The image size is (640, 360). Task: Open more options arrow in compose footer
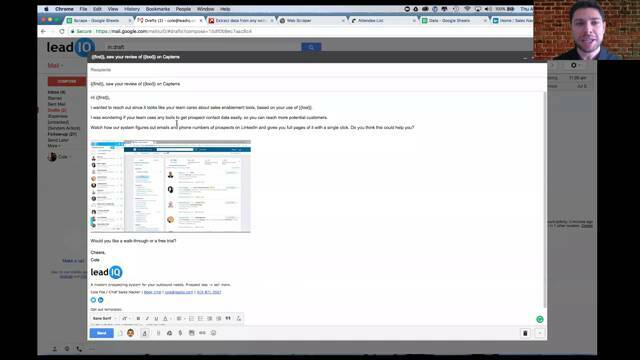click(x=540, y=333)
